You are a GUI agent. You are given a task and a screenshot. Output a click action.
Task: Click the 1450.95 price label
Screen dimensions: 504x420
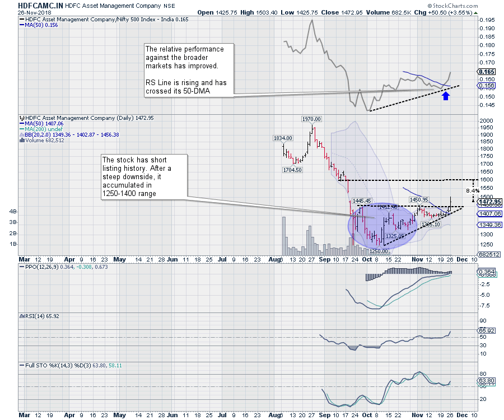pyautogui.click(x=418, y=200)
